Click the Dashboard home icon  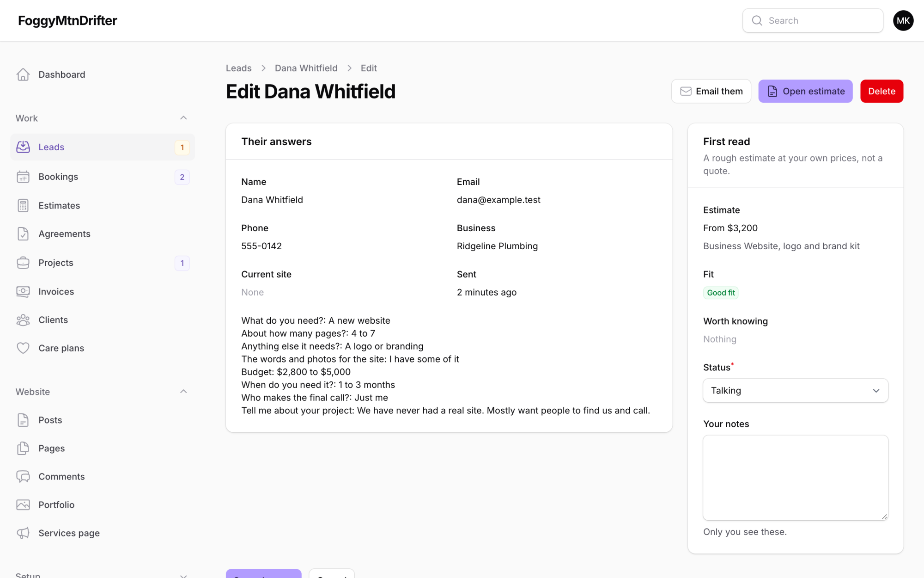(23, 74)
